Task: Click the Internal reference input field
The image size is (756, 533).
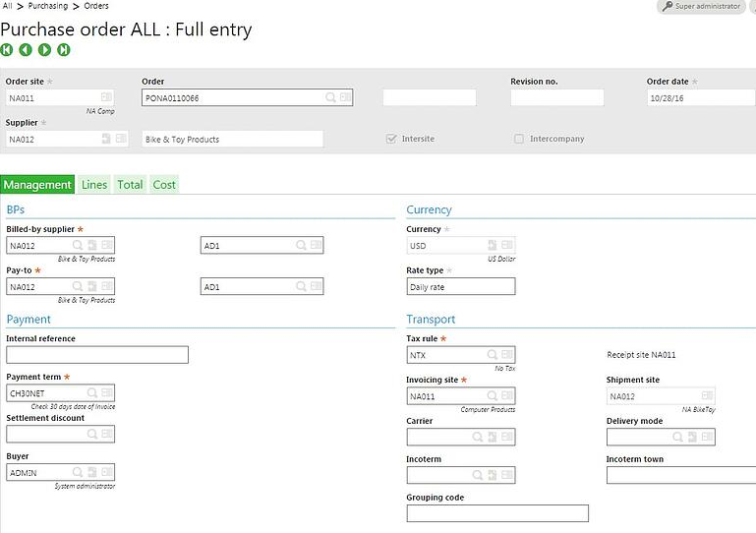Action: [x=96, y=355]
